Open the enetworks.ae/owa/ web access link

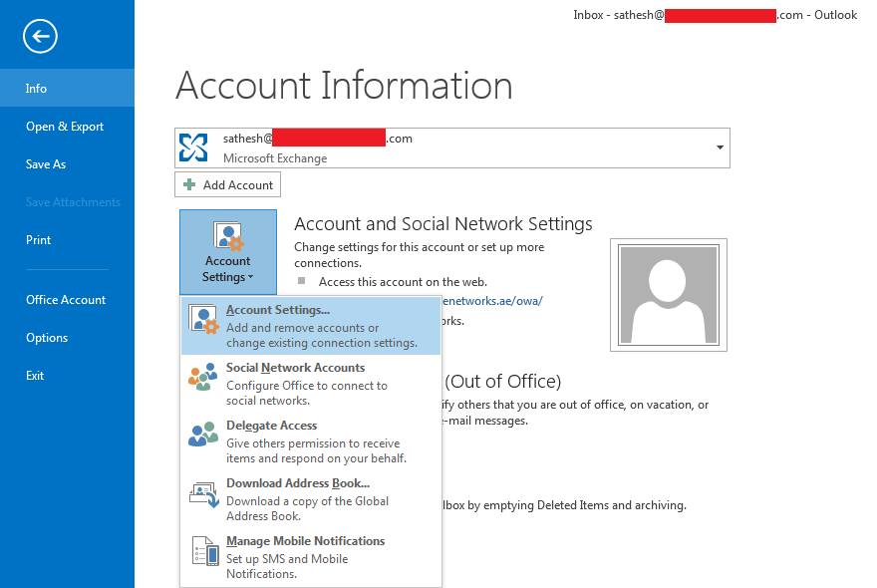point(492,301)
